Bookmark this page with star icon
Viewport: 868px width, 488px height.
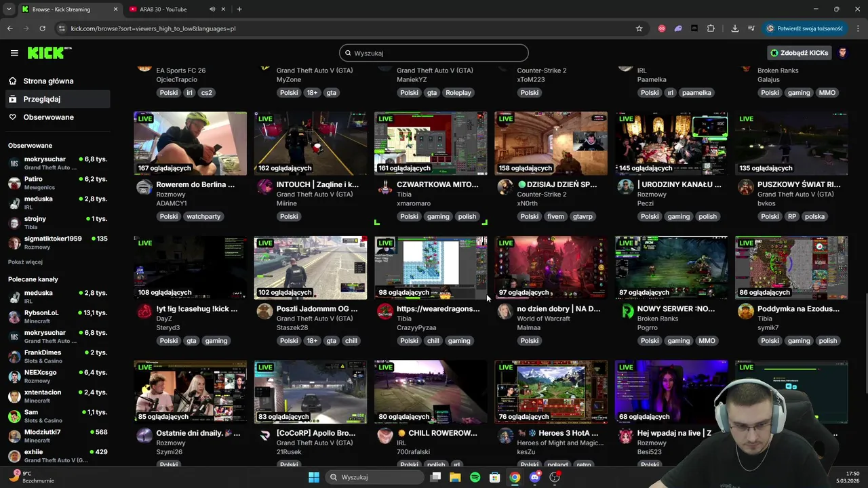click(639, 28)
